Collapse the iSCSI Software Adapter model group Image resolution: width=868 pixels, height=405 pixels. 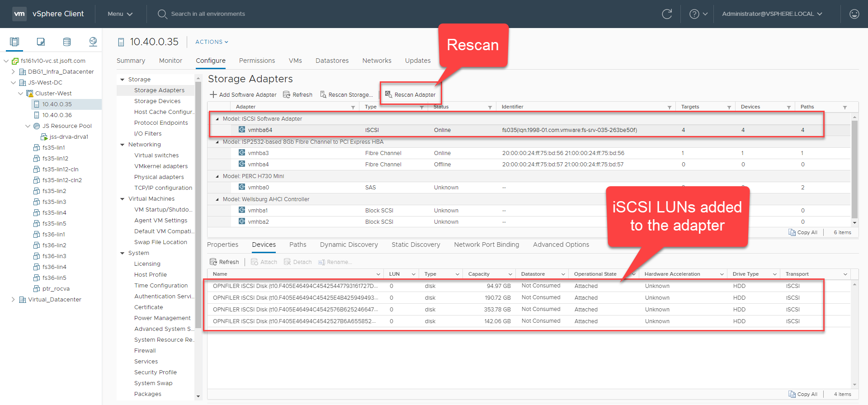point(217,119)
